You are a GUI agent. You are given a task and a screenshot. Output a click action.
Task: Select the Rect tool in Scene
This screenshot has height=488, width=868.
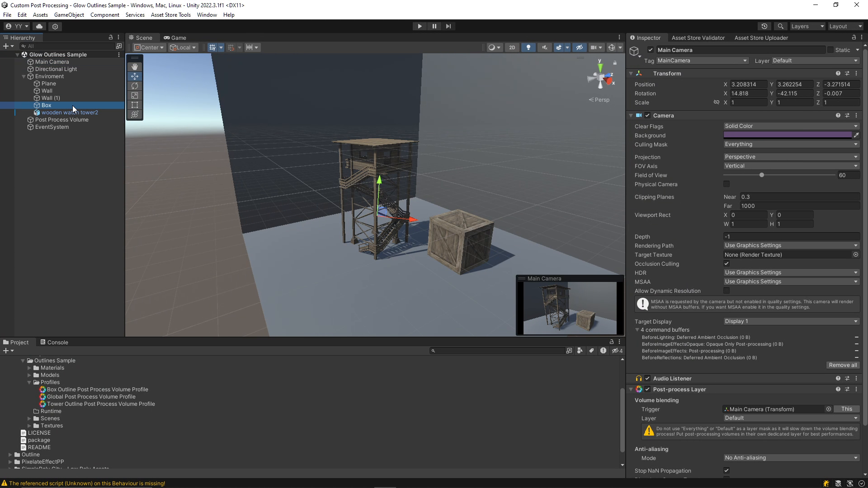click(x=135, y=105)
